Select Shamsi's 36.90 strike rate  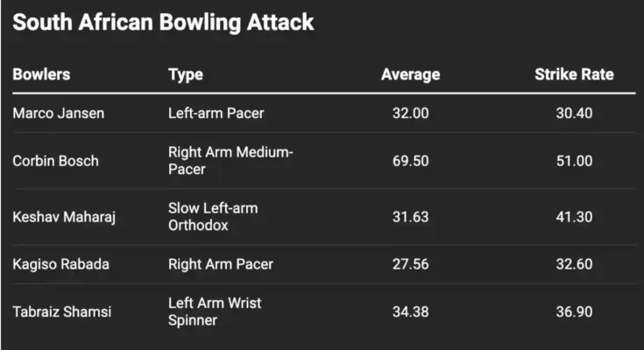pyautogui.click(x=574, y=311)
